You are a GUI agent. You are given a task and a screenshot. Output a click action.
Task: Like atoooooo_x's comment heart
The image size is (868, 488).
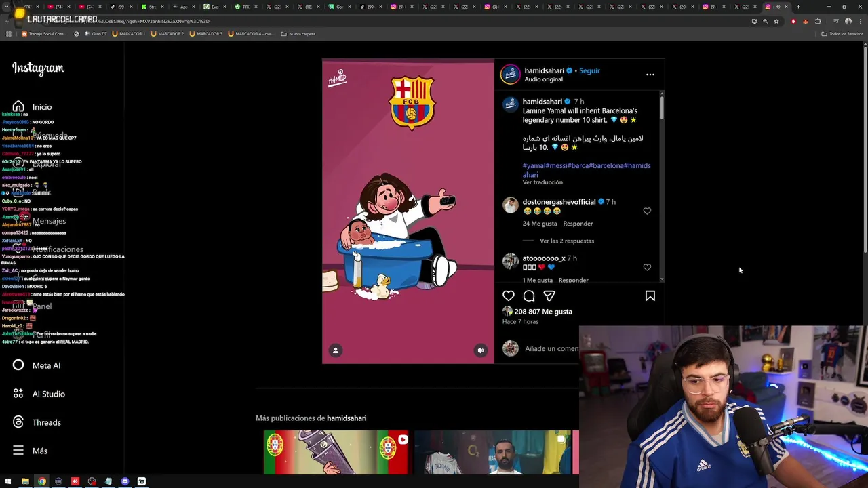(x=647, y=267)
